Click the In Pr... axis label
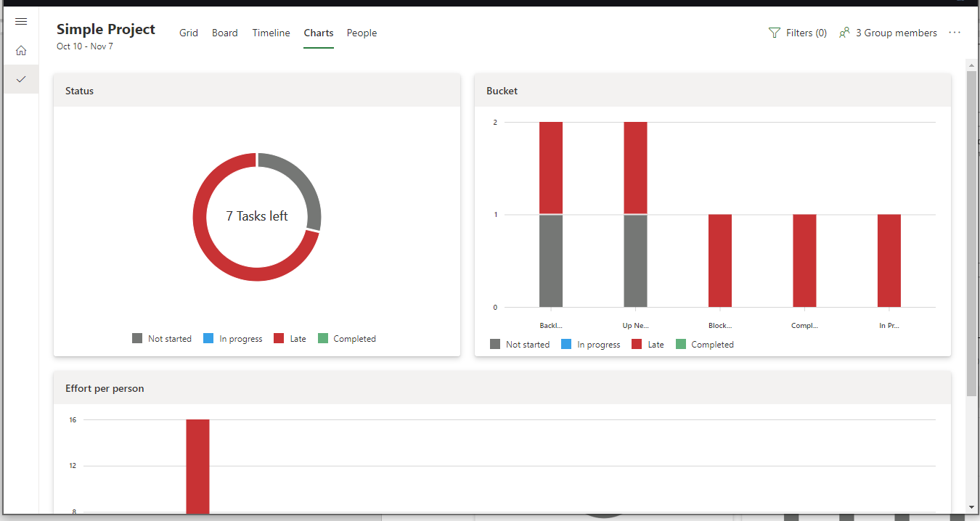Image resolution: width=980 pixels, height=521 pixels. 889,326
